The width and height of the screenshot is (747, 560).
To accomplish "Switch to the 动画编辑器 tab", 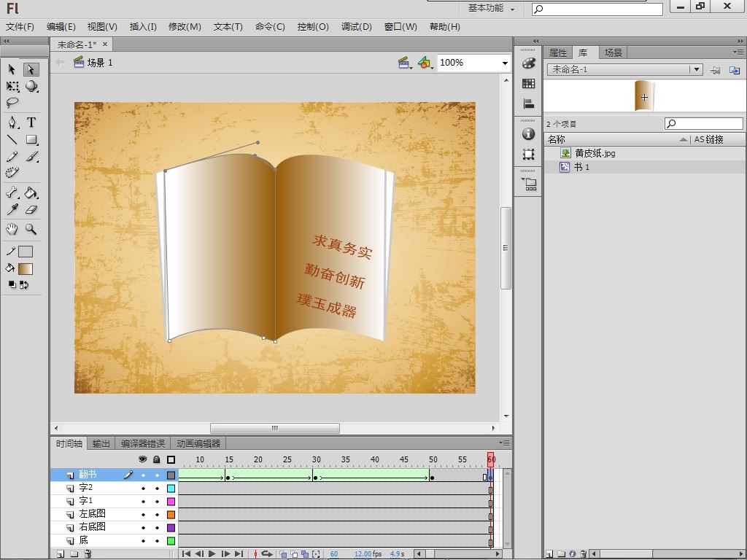I will (x=198, y=444).
